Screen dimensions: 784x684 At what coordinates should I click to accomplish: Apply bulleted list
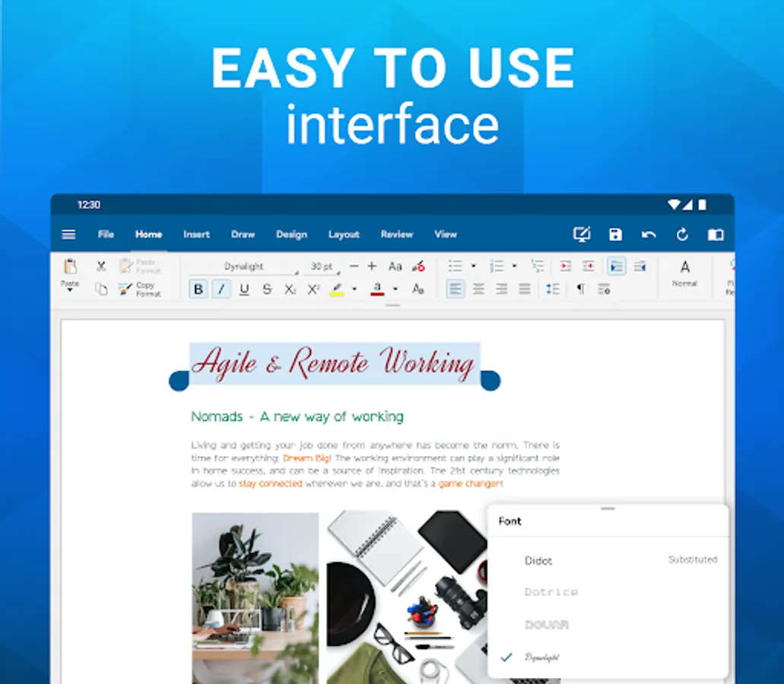(x=455, y=266)
